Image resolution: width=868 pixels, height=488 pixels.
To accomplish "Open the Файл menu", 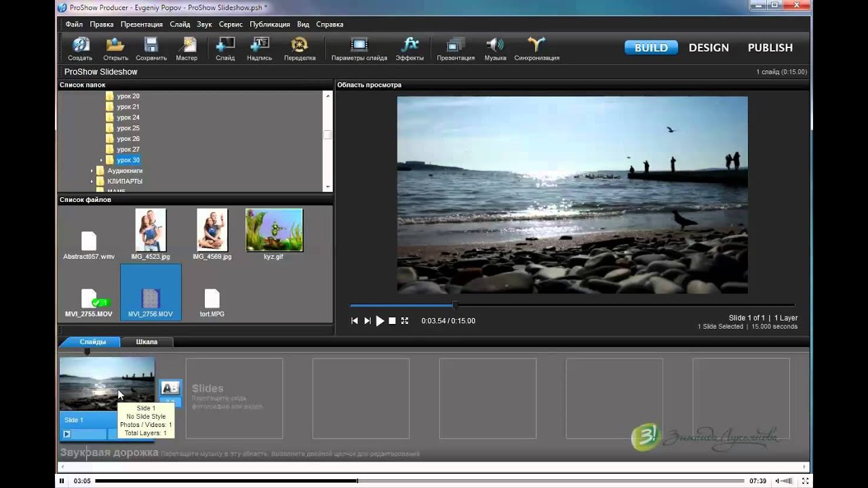I will (74, 24).
